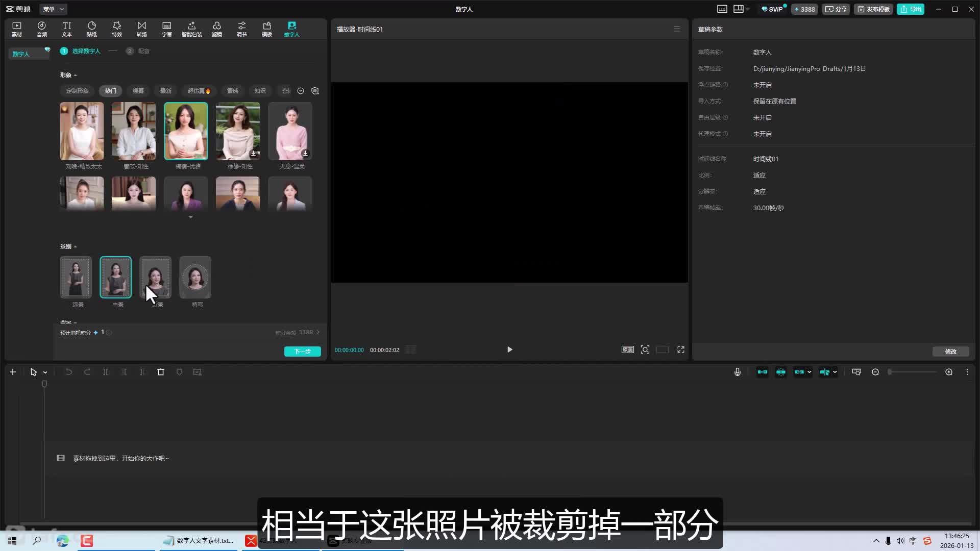Viewport: 980px width, 551px height.
Task: Select the 特写 close-up shot thumbnail
Action: 195,278
